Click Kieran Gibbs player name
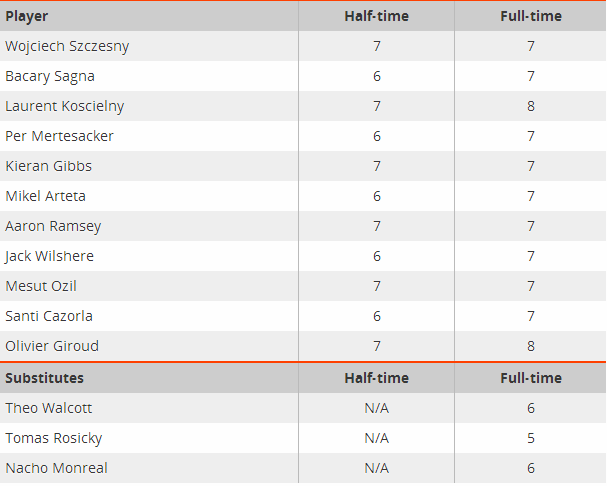This screenshot has width=607, height=486. point(48,166)
